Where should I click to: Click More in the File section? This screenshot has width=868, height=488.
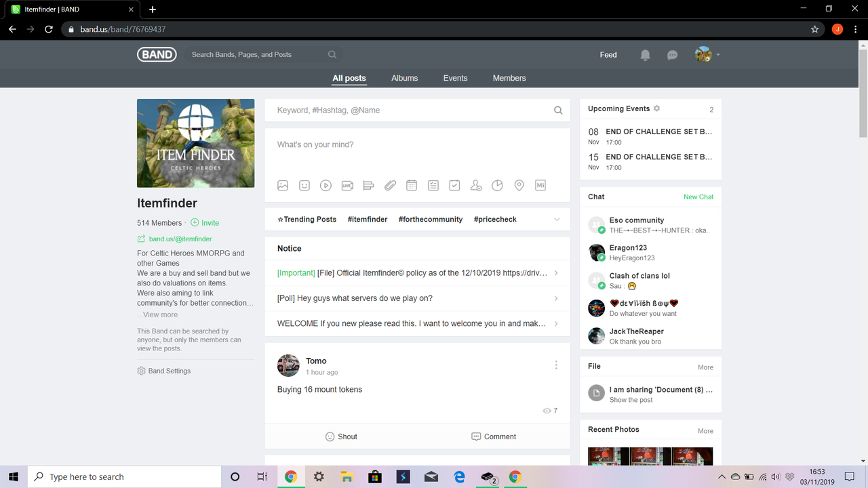coord(705,367)
